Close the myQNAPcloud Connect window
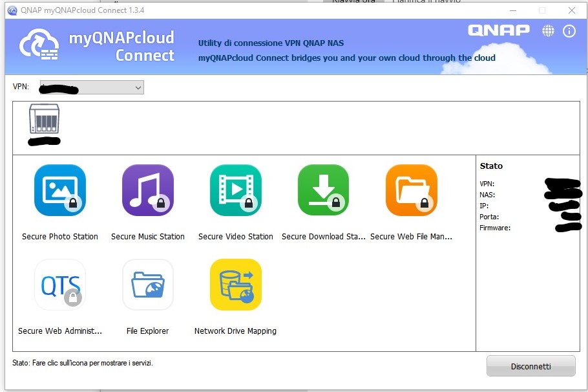588x392 pixels. pos(572,10)
